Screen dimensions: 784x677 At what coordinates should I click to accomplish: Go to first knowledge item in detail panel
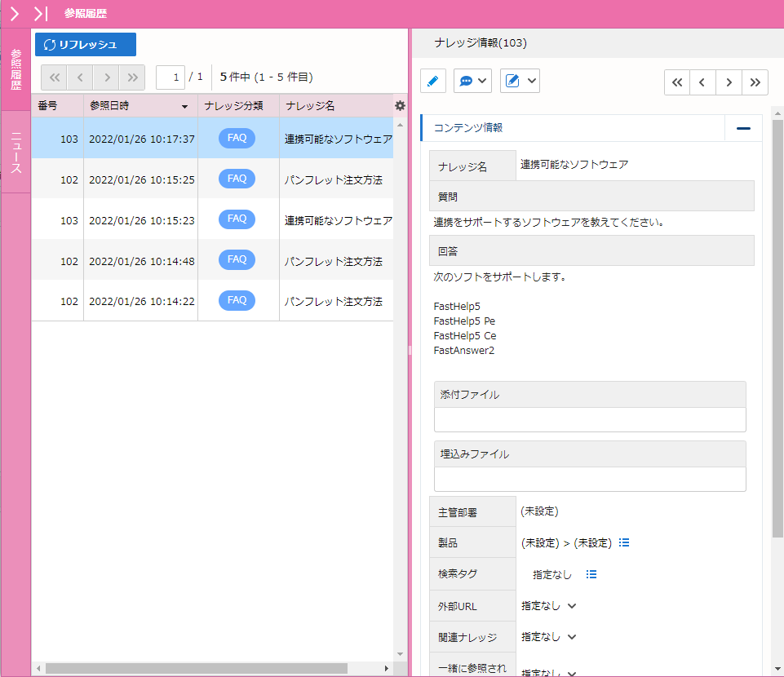tap(677, 82)
